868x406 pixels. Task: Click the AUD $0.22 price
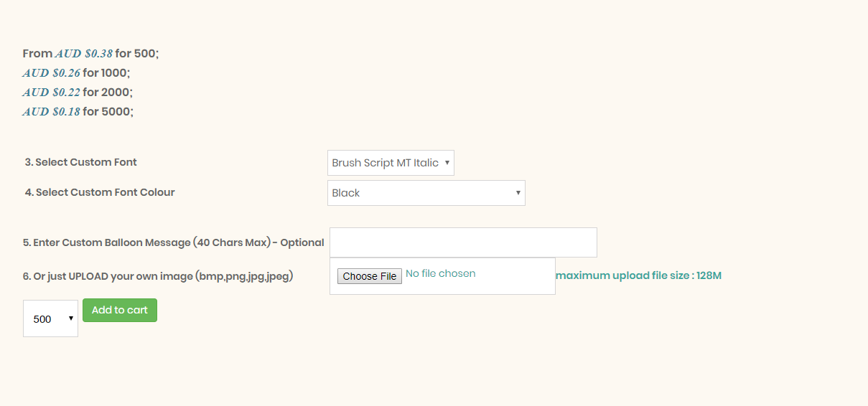click(x=51, y=92)
